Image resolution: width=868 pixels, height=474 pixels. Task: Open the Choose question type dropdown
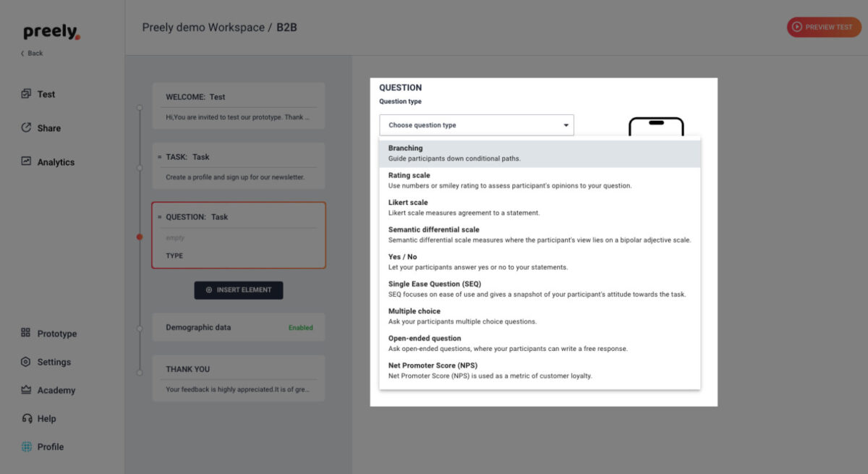(476, 124)
